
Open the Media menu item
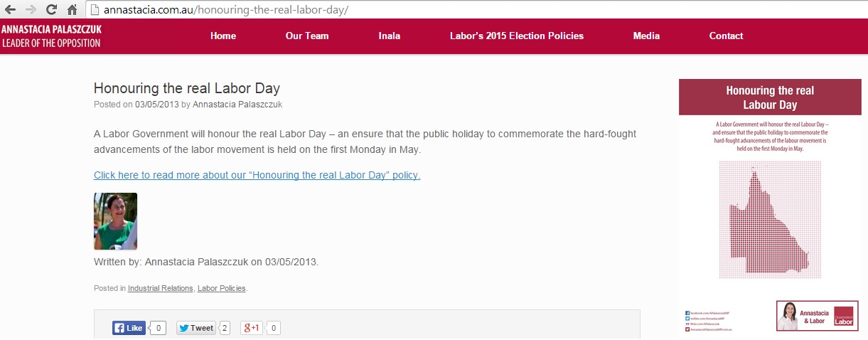[x=646, y=36]
